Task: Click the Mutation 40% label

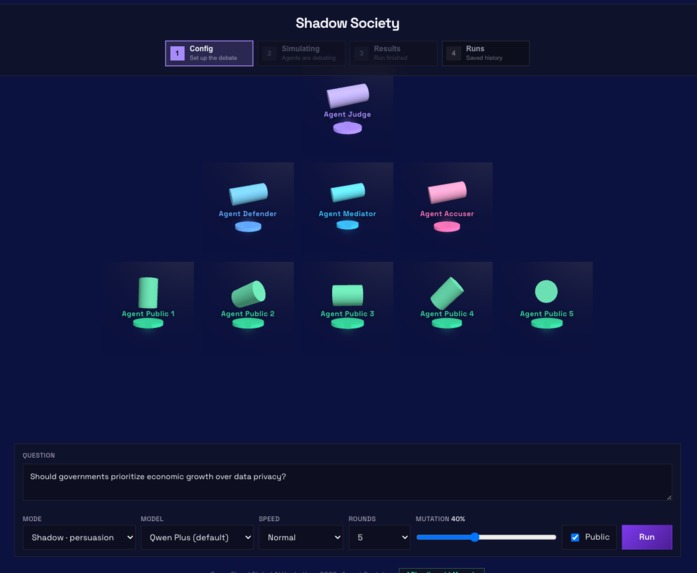Action: 440,519
